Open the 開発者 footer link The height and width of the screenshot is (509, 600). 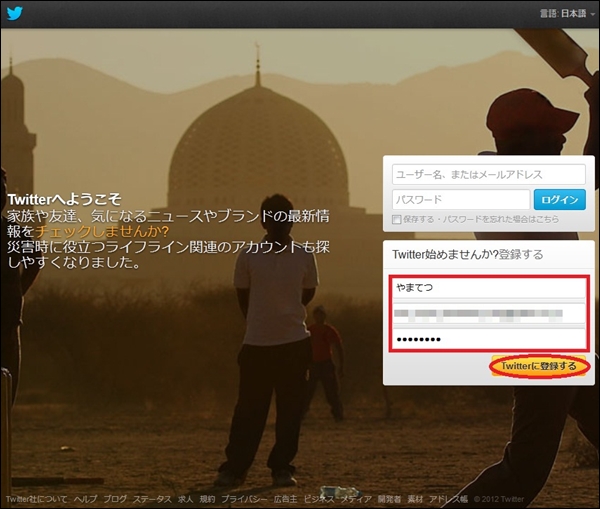tap(389, 499)
